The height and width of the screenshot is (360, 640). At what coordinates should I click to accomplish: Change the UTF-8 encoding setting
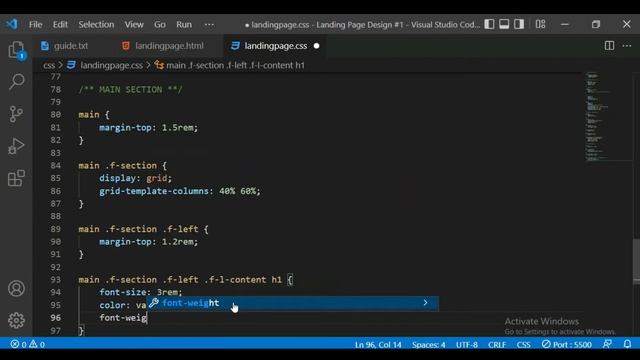[x=467, y=344]
